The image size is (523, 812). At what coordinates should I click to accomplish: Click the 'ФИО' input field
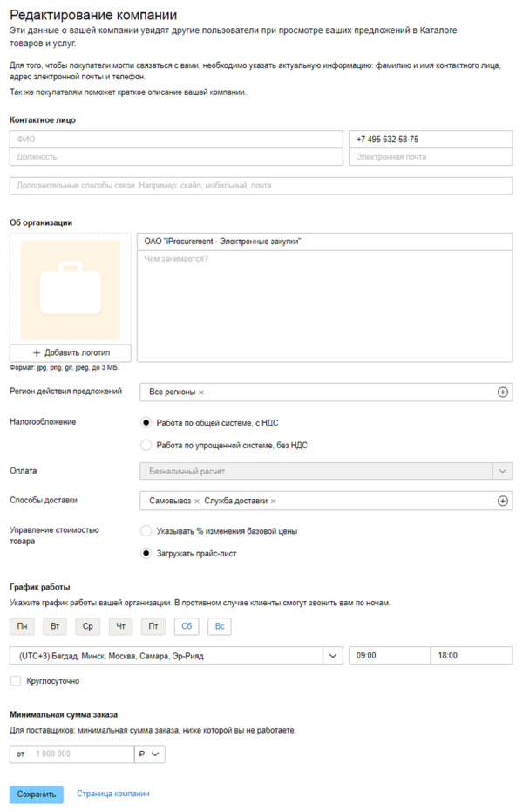[x=176, y=140]
